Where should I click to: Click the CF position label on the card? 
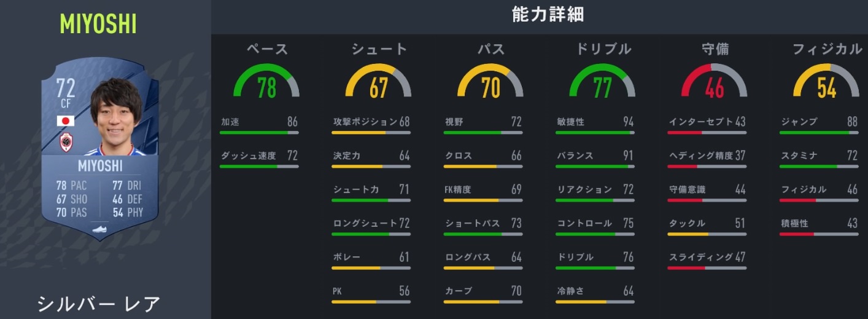[66, 104]
